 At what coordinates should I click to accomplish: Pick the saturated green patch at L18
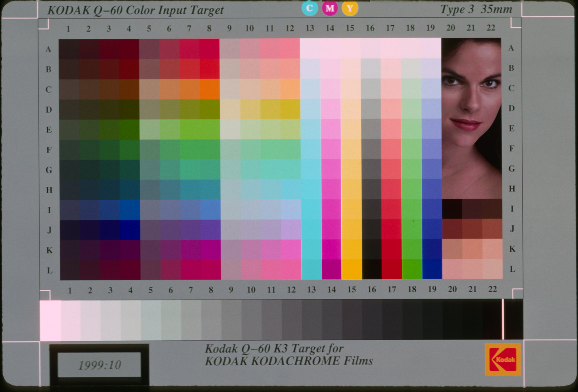click(x=412, y=269)
